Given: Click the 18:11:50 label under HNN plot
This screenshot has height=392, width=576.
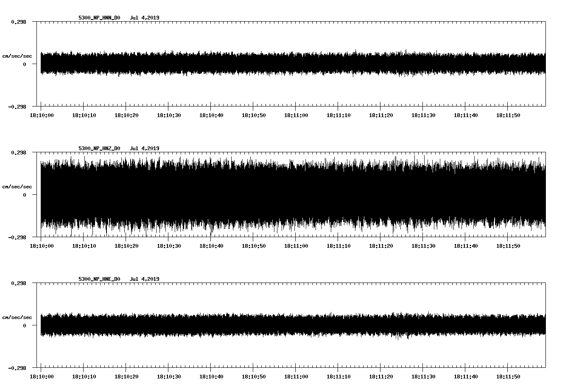Looking at the screenshot, I should point(508,115).
